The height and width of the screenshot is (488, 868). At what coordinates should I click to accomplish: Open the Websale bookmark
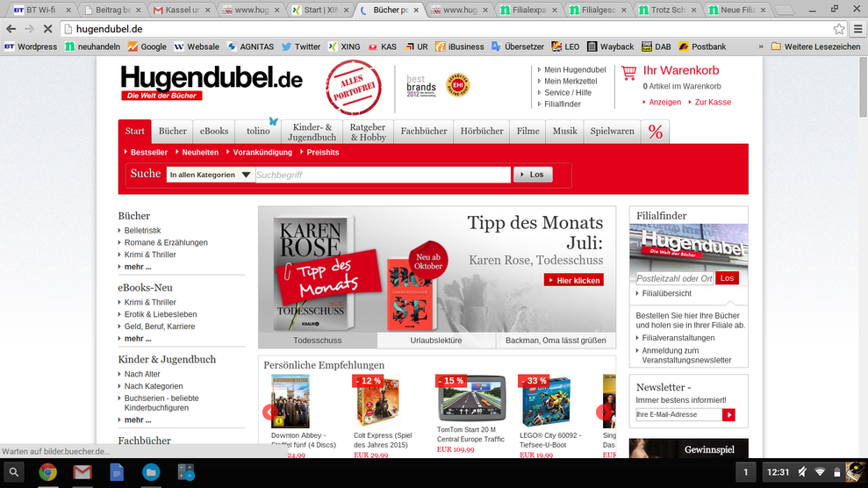pyautogui.click(x=197, y=47)
